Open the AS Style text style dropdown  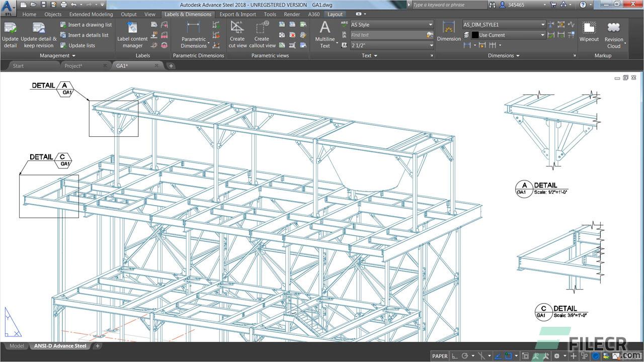click(391, 25)
